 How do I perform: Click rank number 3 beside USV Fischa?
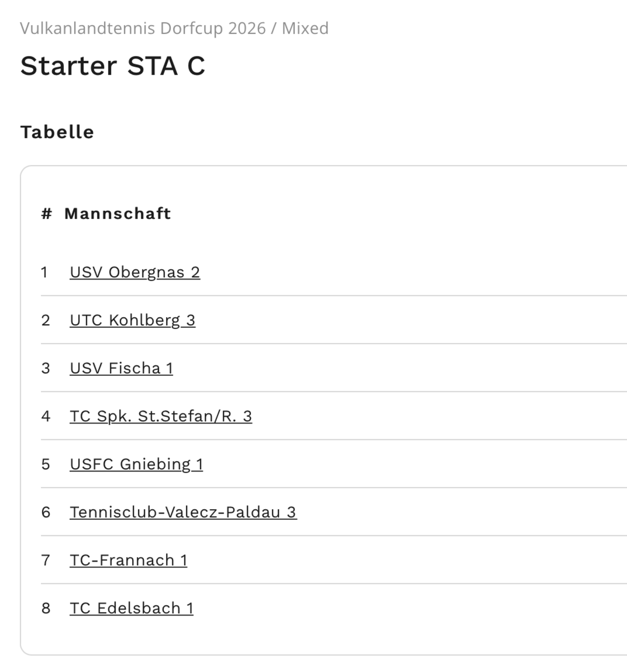46,368
